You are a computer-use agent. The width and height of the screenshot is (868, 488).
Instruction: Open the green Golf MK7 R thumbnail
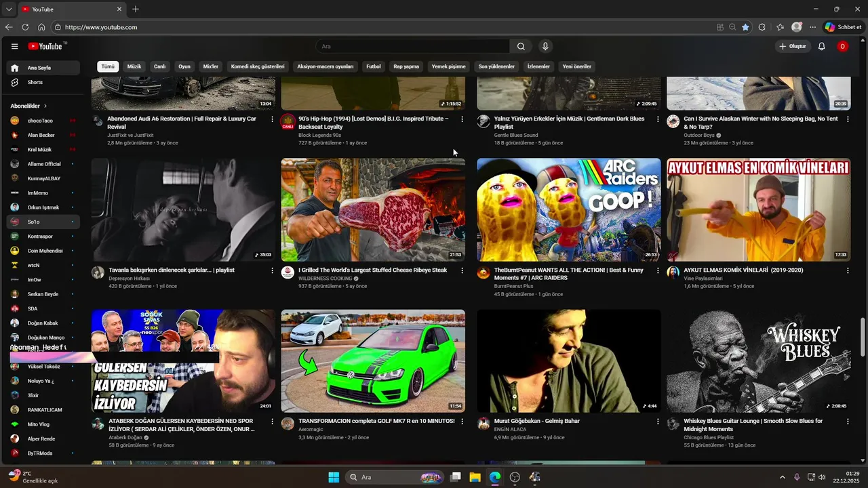click(x=373, y=361)
